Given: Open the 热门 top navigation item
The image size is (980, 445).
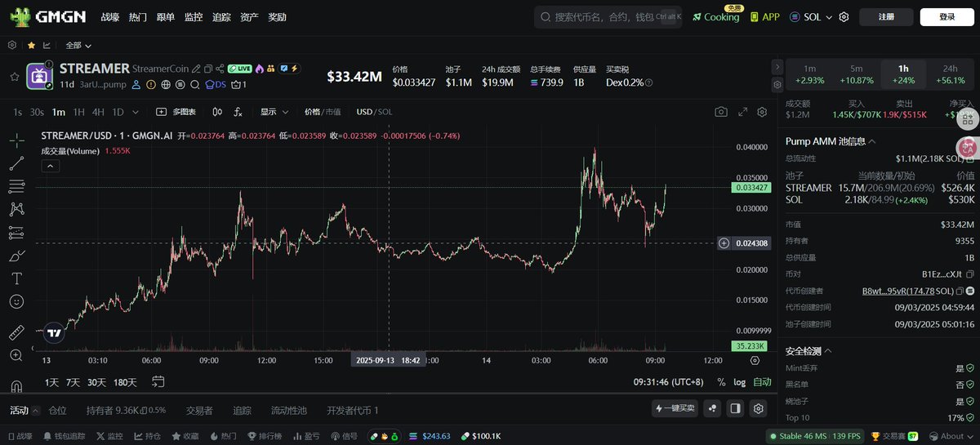Looking at the screenshot, I should (x=138, y=16).
